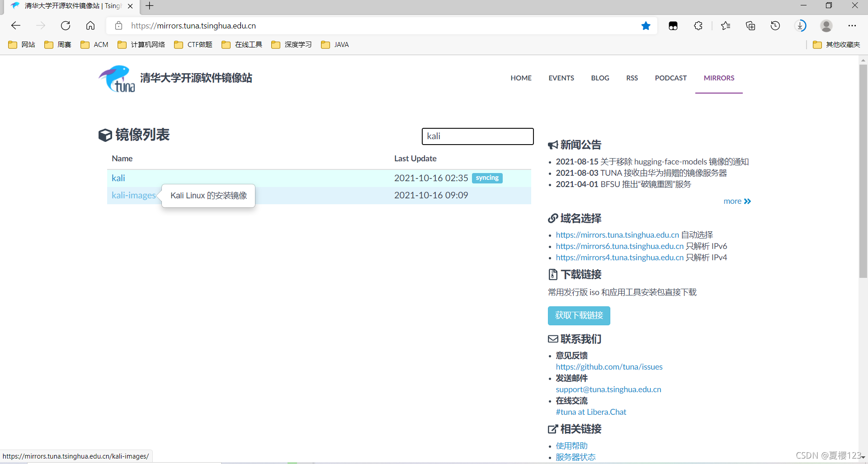
Task: Open the browser settings ellipsis menu
Action: tap(852, 26)
